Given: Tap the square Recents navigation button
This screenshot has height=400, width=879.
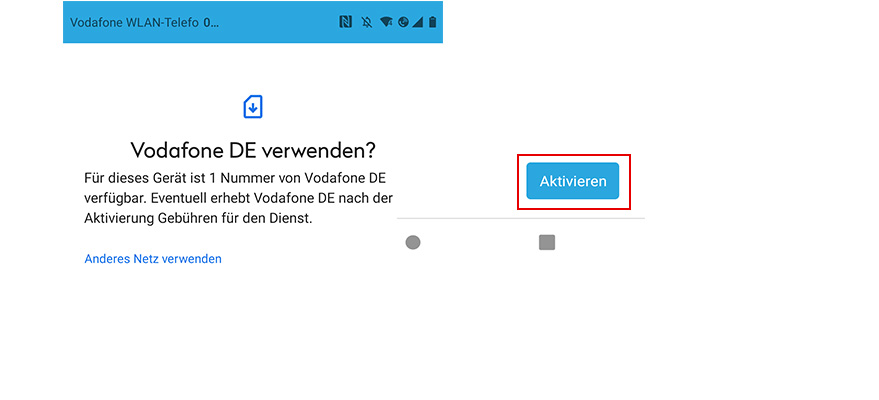Looking at the screenshot, I should pyautogui.click(x=547, y=243).
